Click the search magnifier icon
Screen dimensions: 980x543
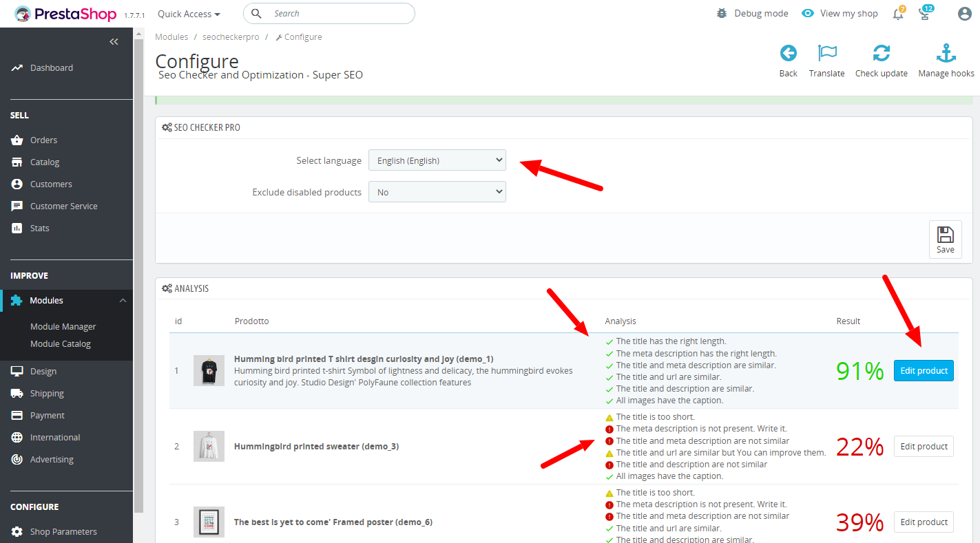(257, 14)
